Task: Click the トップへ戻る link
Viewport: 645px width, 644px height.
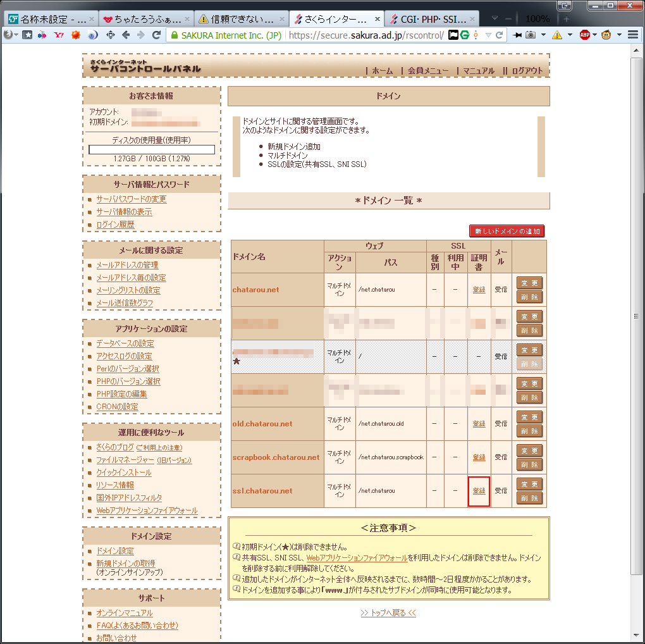Action: point(388,613)
